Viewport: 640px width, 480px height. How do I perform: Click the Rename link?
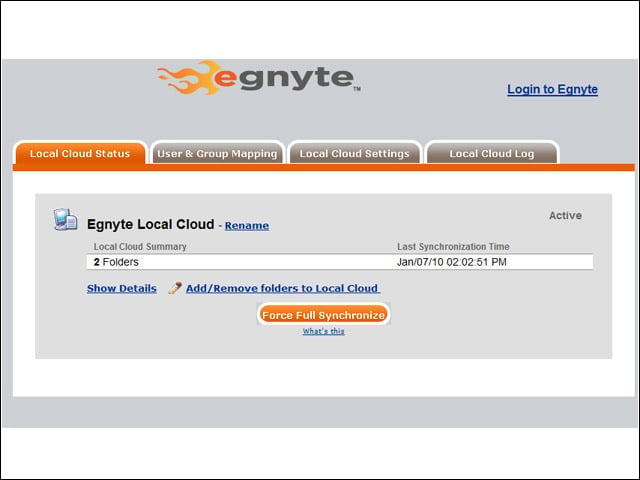point(247,225)
